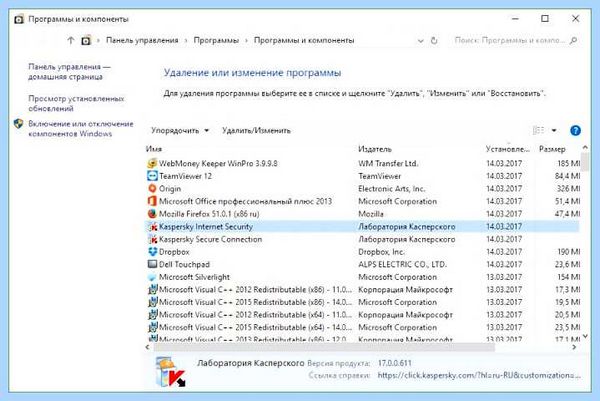Click the large Kaspersky icon in details pane

coord(171,372)
